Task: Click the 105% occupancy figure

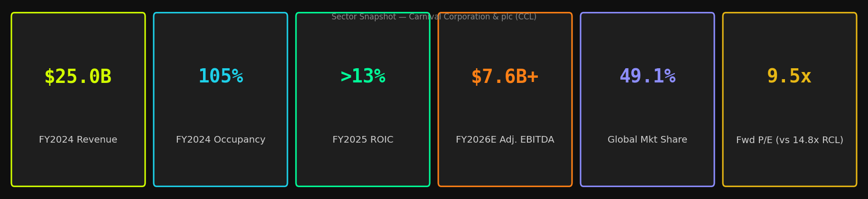Action: (221, 77)
